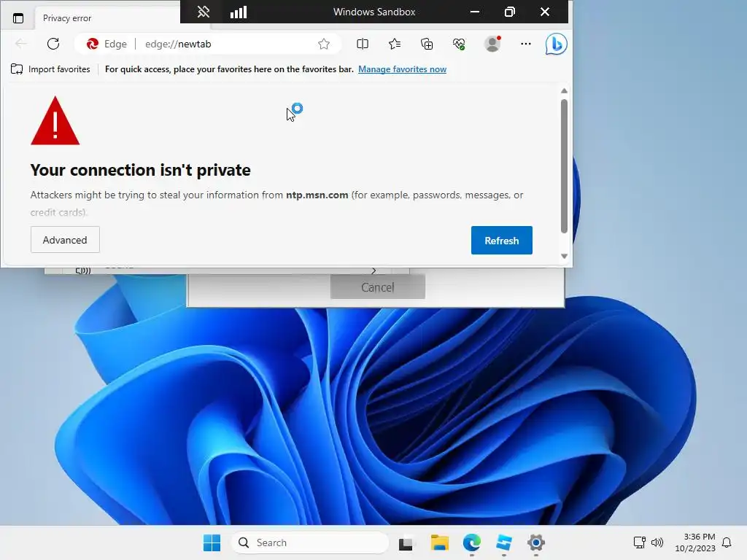The image size is (747, 560).
Task: Click the scrollbar up arrow
Action: (x=564, y=90)
